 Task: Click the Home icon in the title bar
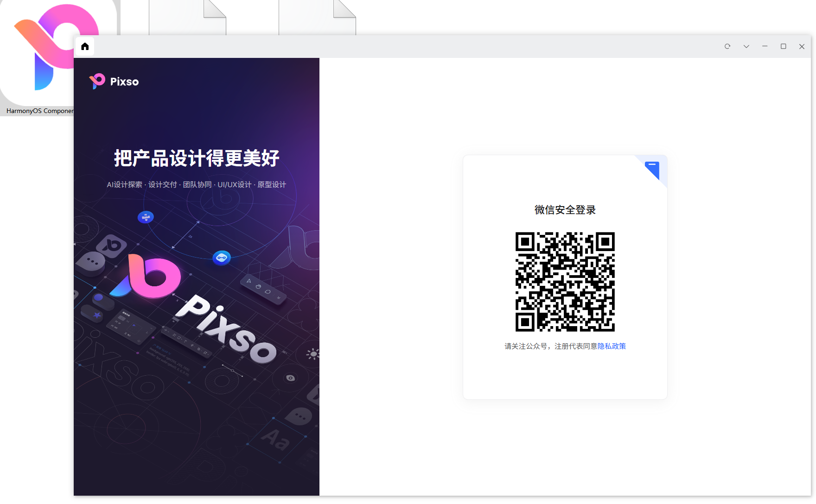click(x=85, y=46)
